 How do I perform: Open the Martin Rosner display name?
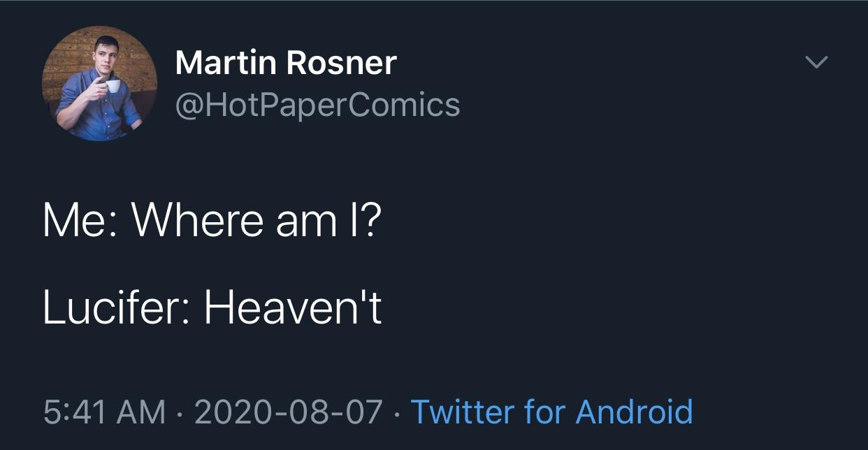285,63
